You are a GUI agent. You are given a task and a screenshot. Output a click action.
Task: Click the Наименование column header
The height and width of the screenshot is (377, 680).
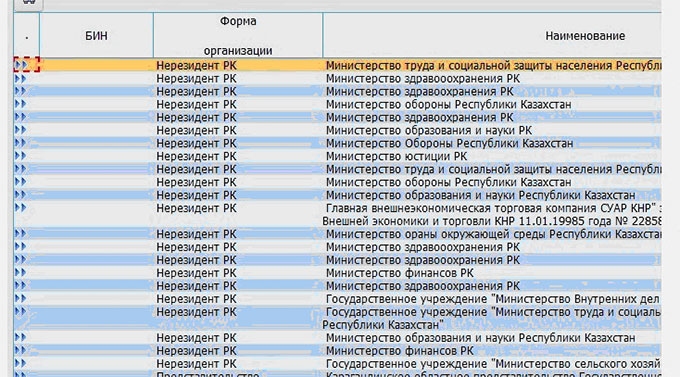point(492,36)
